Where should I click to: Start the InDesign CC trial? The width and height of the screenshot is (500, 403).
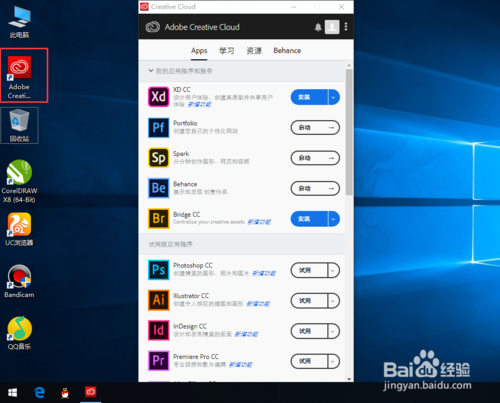[309, 331]
